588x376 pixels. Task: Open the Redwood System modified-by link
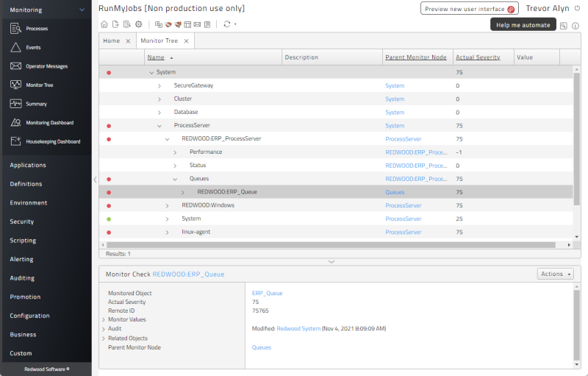point(298,328)
